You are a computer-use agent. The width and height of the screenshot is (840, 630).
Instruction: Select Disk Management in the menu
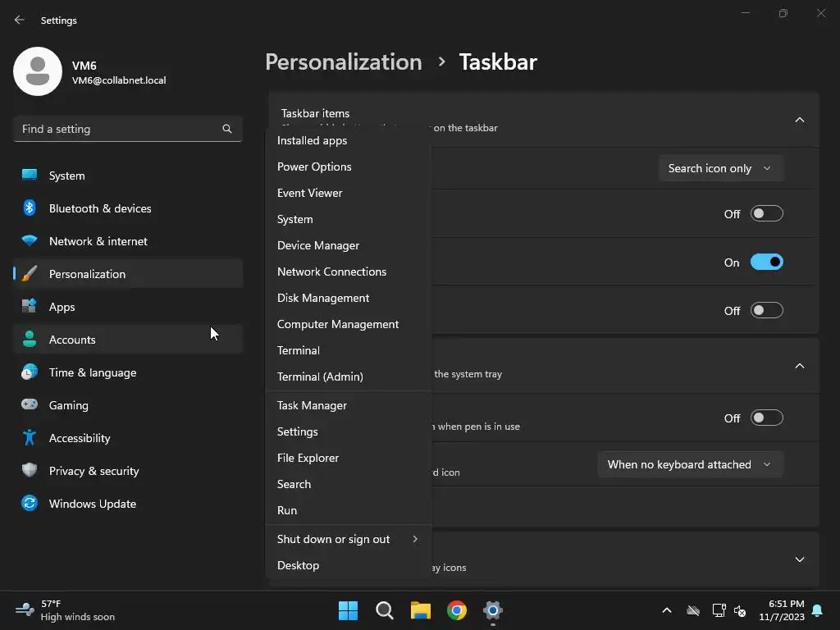click(348, 298)
